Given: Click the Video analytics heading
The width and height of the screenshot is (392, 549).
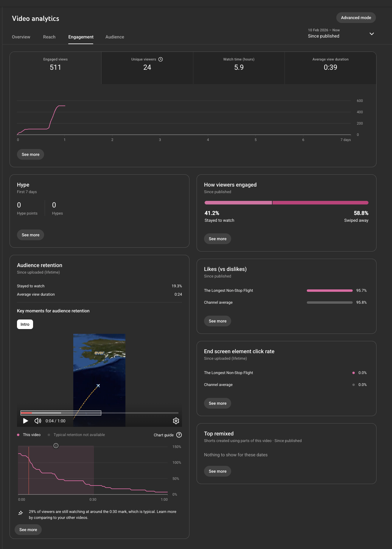Looking at the screenshot, I should 35,18.
